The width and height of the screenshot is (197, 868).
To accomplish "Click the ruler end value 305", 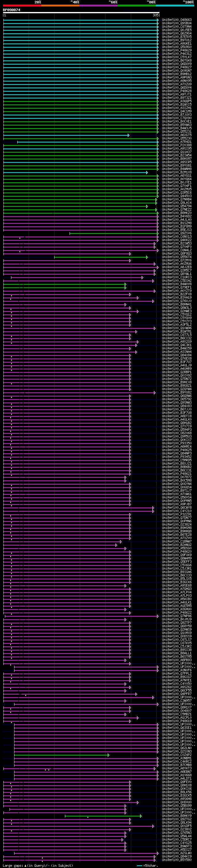I will point(155,15).
